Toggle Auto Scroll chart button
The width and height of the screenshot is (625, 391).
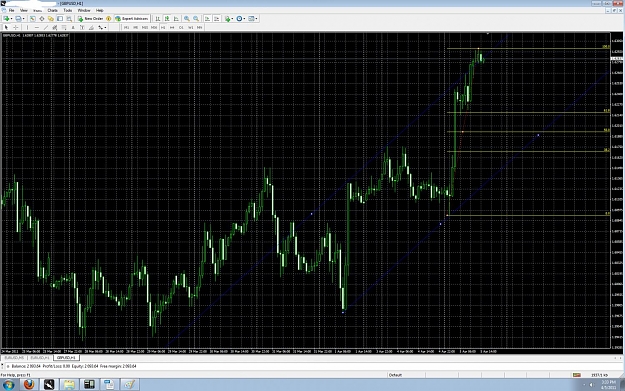click(x=207, y=19)
